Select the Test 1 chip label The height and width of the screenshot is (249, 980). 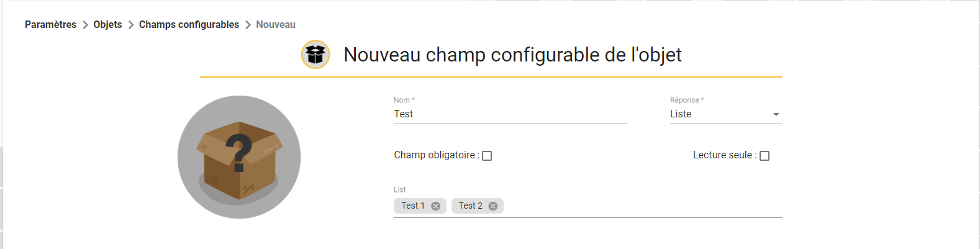click(x=413, y=206)
